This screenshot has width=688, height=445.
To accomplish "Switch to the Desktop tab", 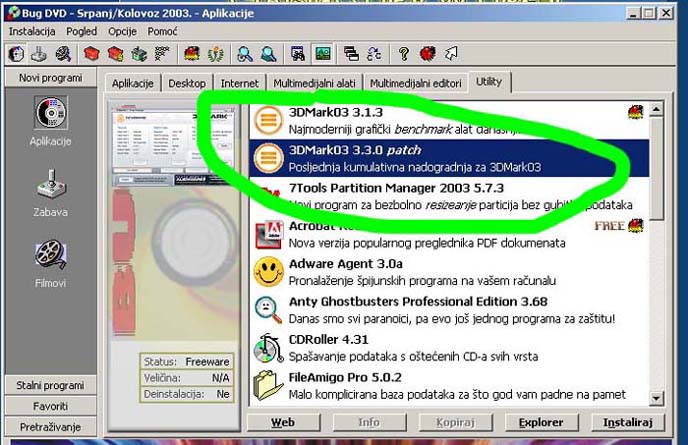I will (x=187, y=83).
